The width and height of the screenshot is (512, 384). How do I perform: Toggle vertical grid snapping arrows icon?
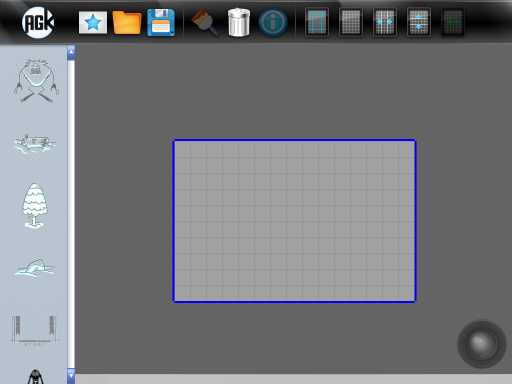419,22
